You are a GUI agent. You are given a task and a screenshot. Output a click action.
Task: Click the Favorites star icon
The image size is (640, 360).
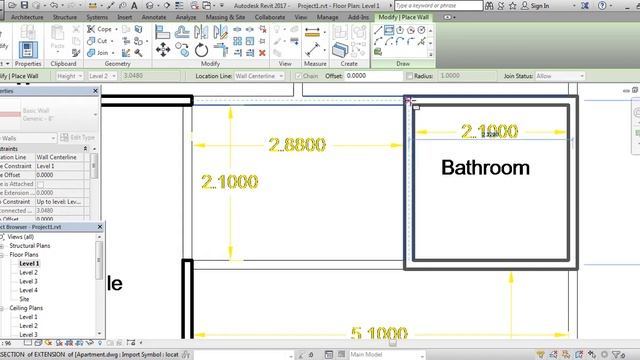pos(513,6)
